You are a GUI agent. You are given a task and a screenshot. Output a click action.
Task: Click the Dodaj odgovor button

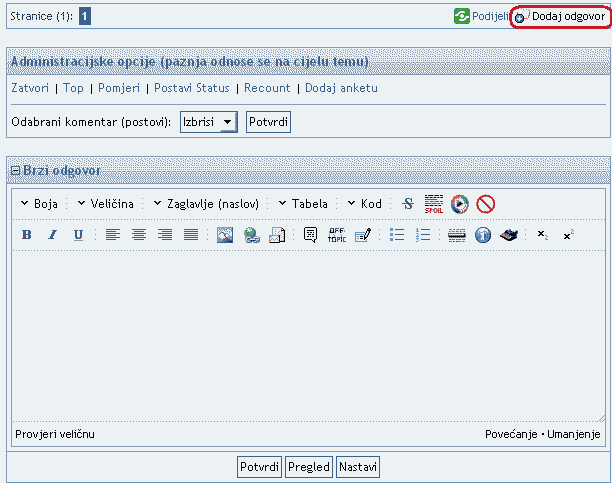[x=560, y=17]
